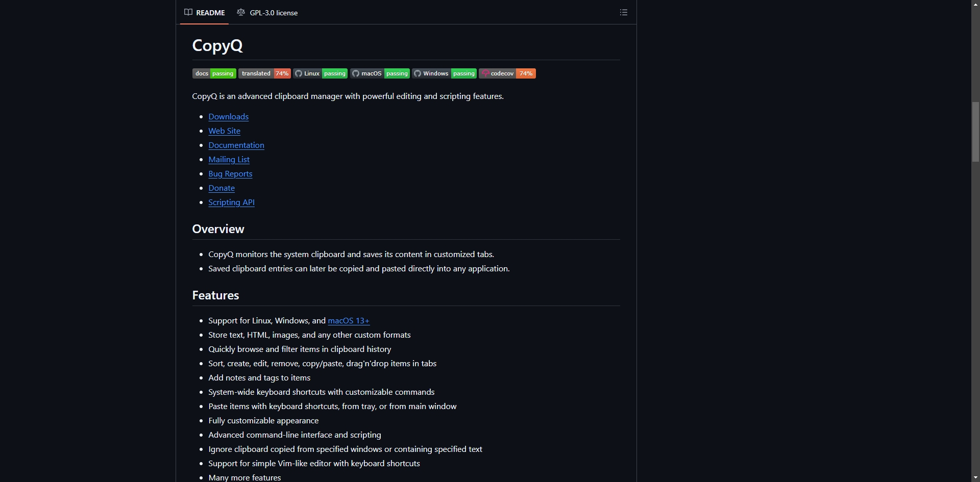
Task: Click the Donate link
Action: (222, 188)
